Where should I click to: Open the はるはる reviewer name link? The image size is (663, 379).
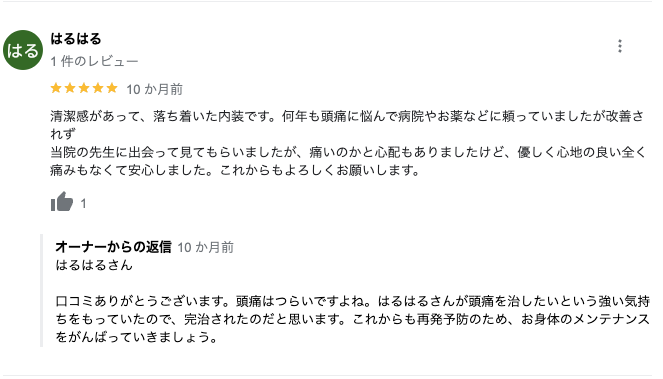tap(76, 39)
